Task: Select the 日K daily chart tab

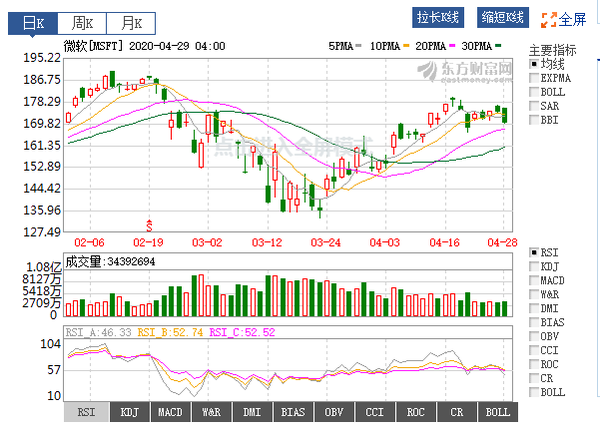Action: point(33,23)
